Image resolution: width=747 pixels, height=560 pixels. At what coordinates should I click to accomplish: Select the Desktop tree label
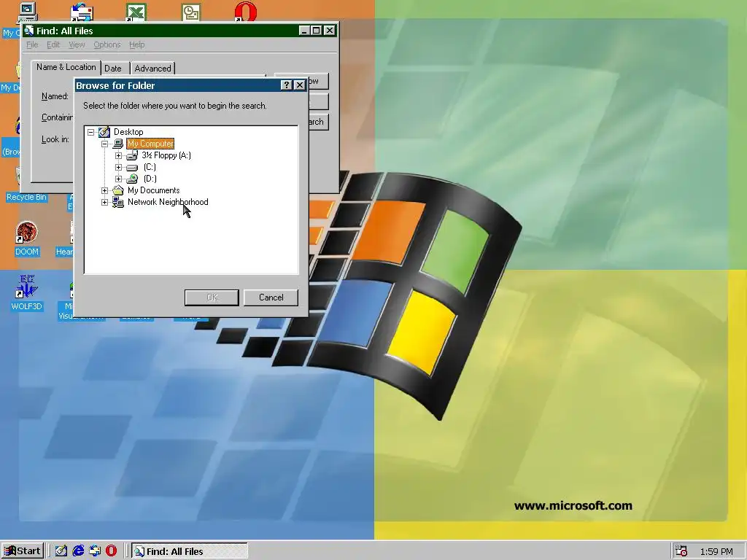click(x=128, y=132)
